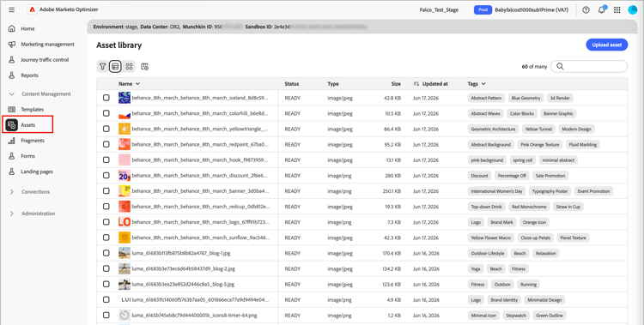The image size is (644, 325).
Task: Click the Abstract Pattern tag
Action: pos(486,98)
